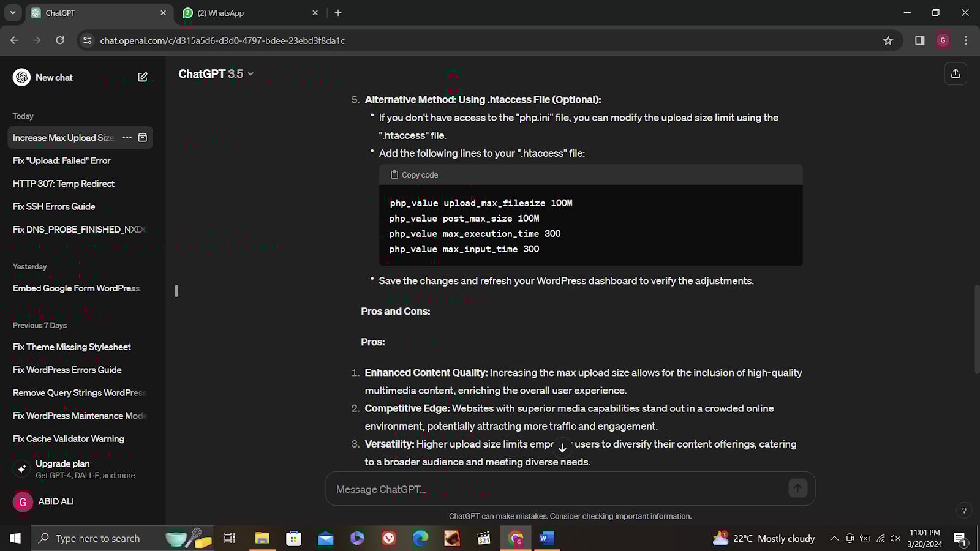Bookmark this page with the star icon
The height and width of the screenshot is (551, 980).
click(888, 40)
